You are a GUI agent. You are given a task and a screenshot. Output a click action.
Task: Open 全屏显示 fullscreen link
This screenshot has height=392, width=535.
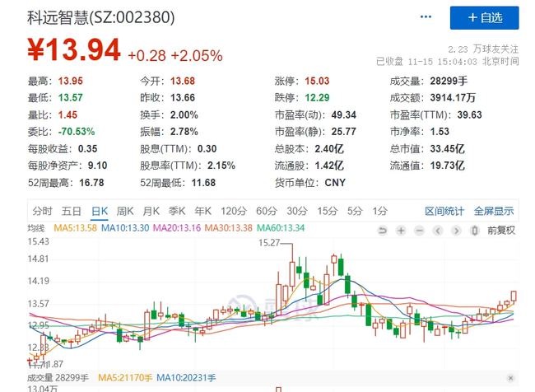pyautogui.click(x=494, y=211)
